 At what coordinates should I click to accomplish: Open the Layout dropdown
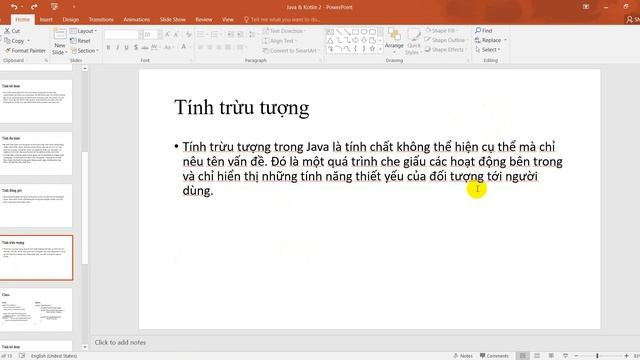pos(83,31)
